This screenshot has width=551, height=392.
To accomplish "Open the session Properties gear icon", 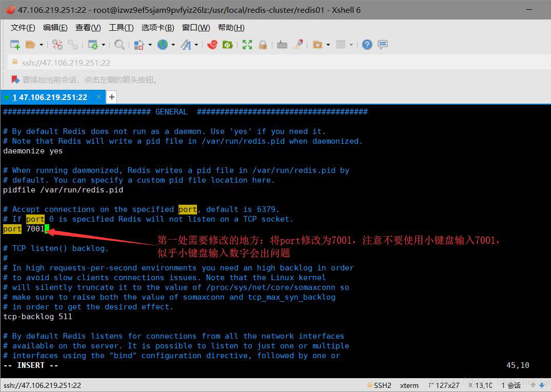I will pos(93,45).
